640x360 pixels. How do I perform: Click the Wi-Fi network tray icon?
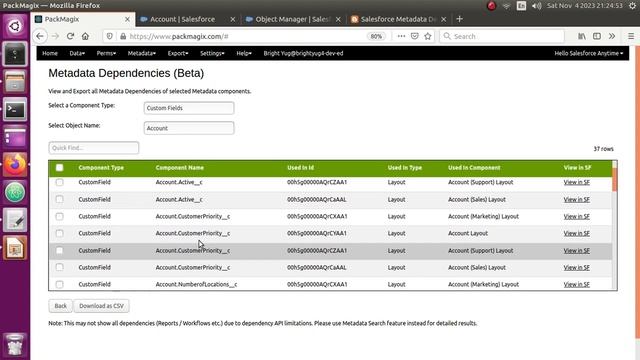click(507, 6)
